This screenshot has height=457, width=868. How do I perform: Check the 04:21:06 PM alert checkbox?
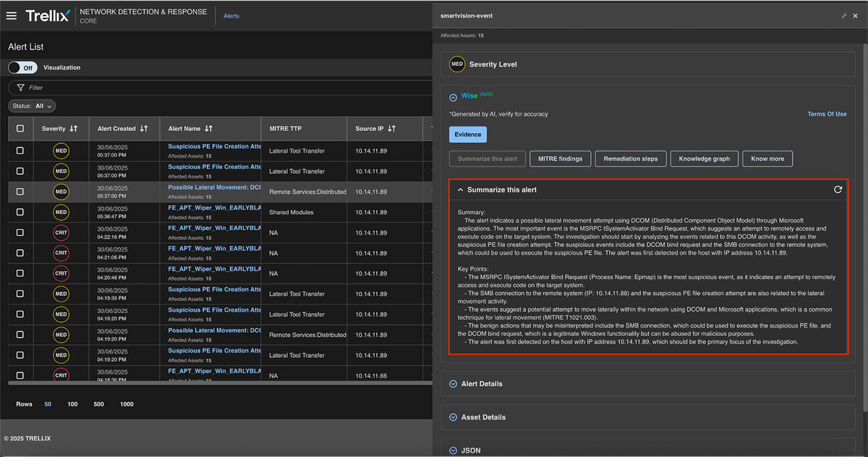click(20, 253)
